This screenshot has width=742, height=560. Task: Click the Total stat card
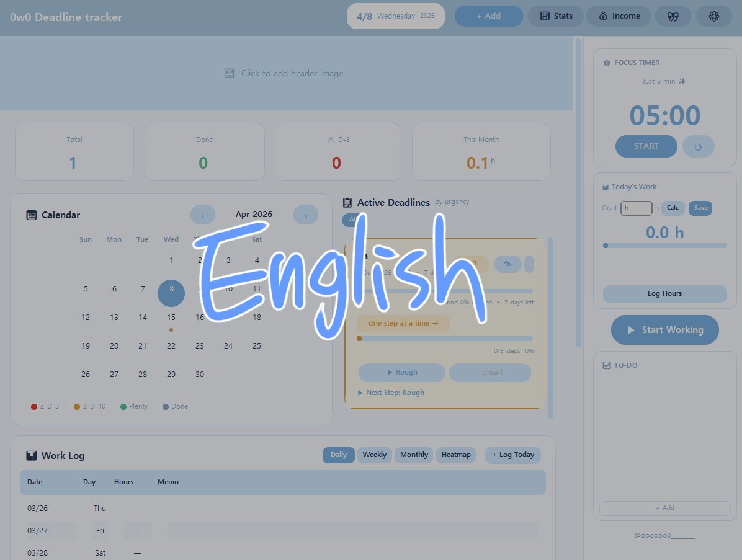[x=74, y=152]
